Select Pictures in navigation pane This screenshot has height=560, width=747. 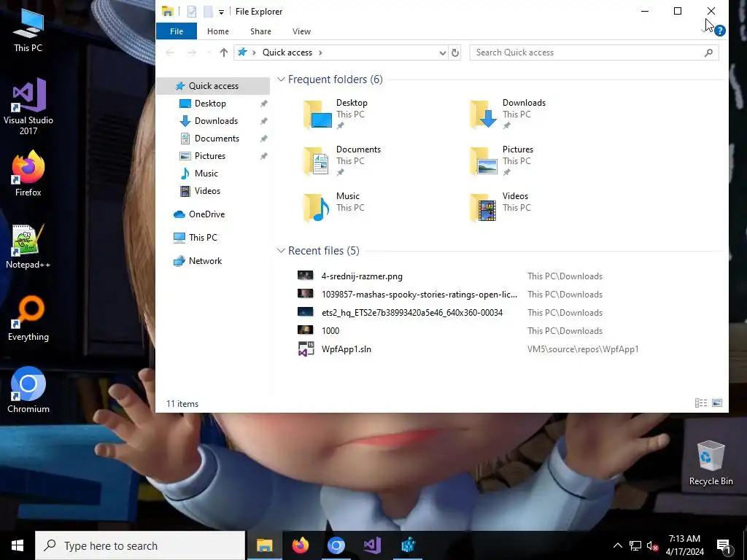(x=209, y=156)
